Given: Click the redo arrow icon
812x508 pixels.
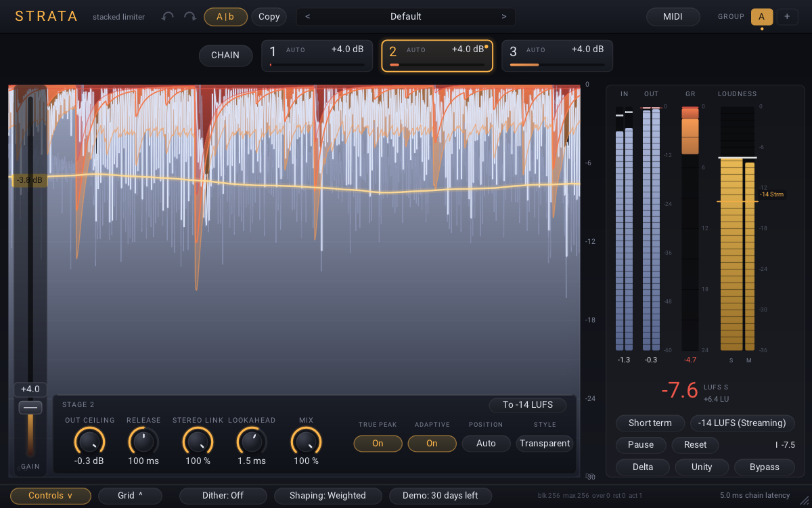Looking at the screenshot, I should tap(190, 16).
